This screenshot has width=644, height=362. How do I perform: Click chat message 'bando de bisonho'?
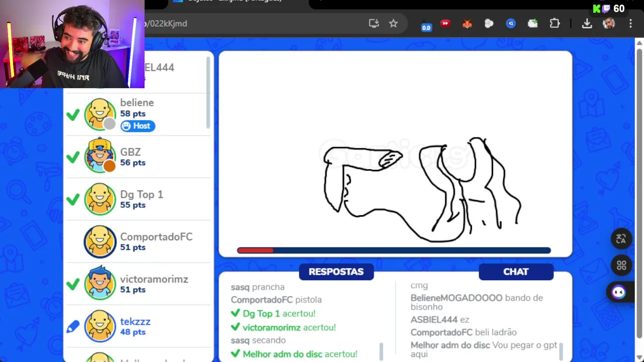pos(476,302)
